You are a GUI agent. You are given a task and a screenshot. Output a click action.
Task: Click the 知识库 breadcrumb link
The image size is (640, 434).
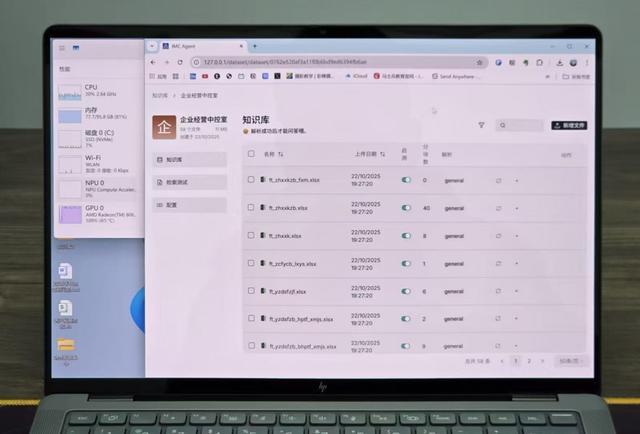point(160,96)
